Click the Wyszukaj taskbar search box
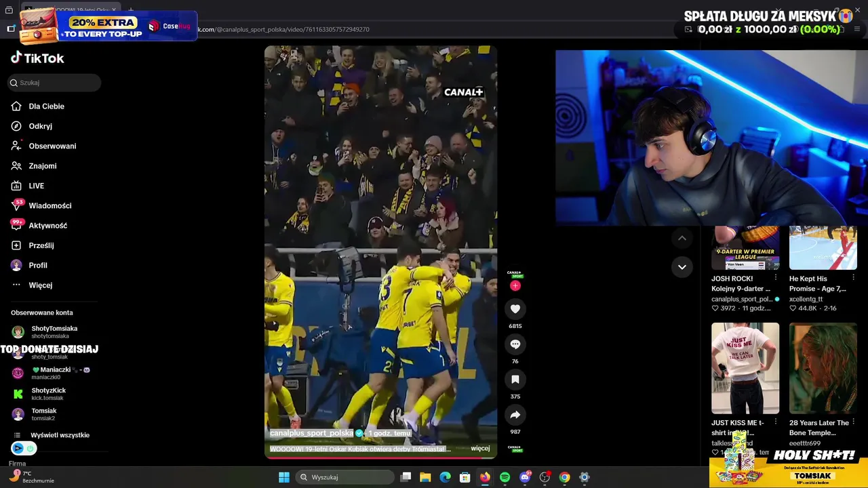Screen dimensions: 868x488 347,477
